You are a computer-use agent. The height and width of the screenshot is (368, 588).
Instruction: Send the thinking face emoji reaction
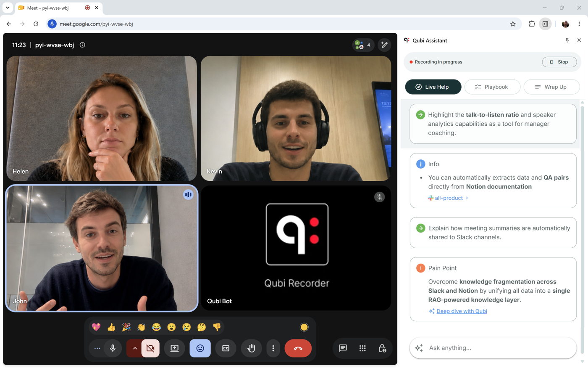click(x=202, y=327)
